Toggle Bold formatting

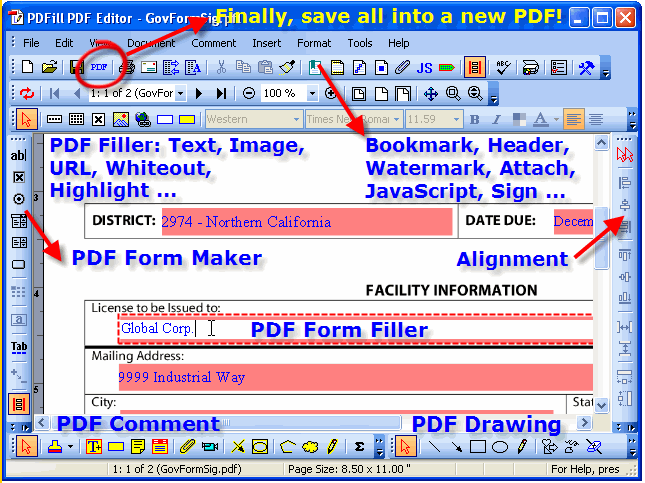[x=475, y=120]
